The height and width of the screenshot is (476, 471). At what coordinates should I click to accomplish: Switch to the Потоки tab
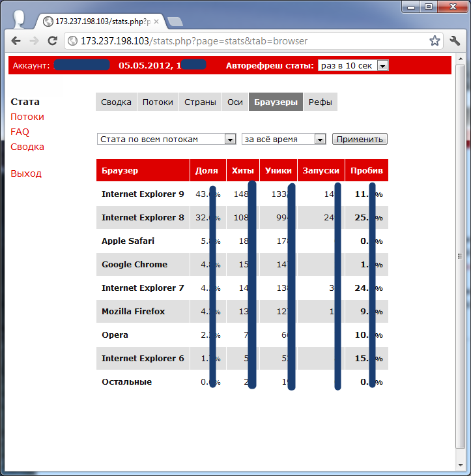pyautogui.click(x=158, y=102)
